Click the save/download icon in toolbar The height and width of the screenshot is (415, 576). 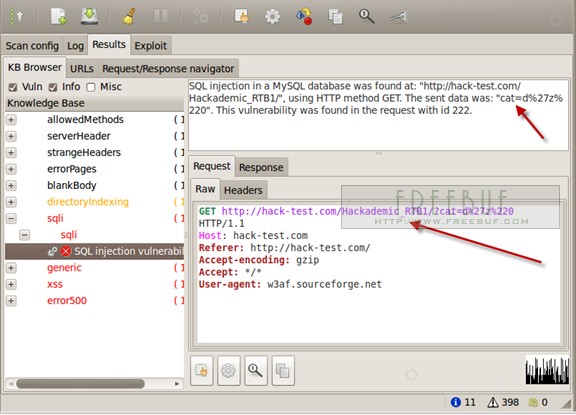(x=89, y=17)
